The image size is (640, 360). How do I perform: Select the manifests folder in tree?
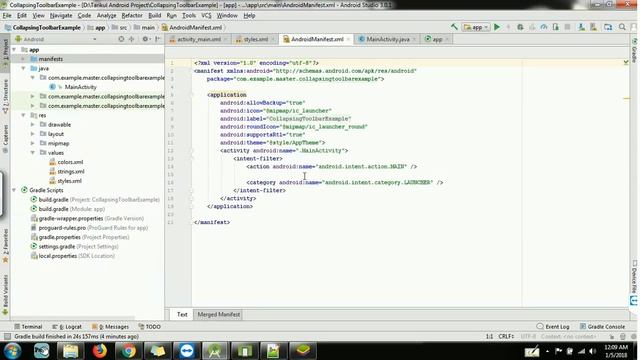point(51,59)
